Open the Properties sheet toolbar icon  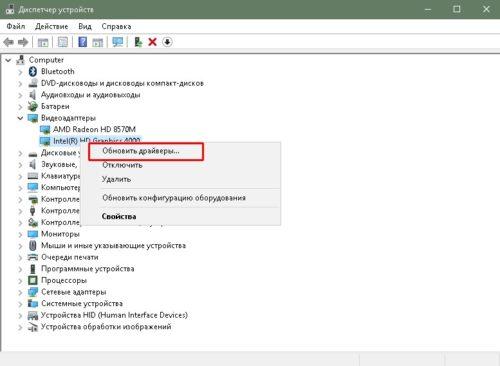[63, 42]
